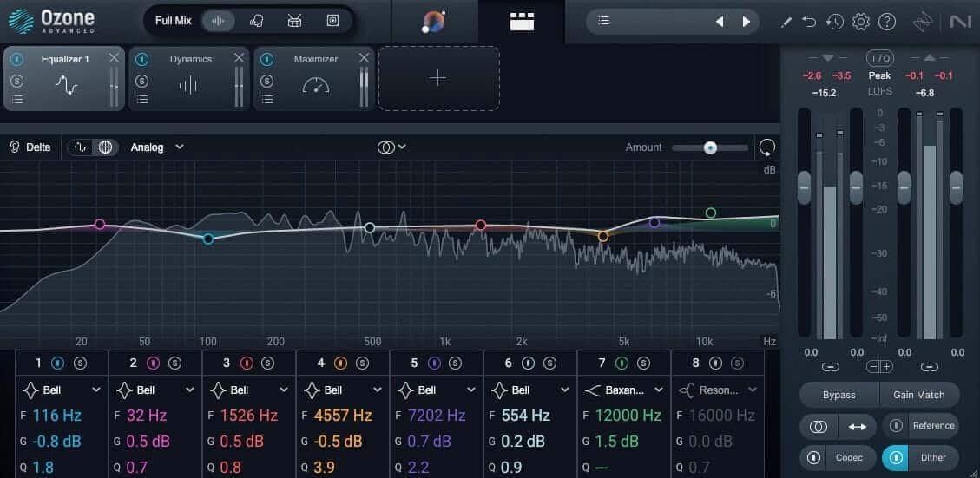Open the help question mark icon

[x=887, y=22]
